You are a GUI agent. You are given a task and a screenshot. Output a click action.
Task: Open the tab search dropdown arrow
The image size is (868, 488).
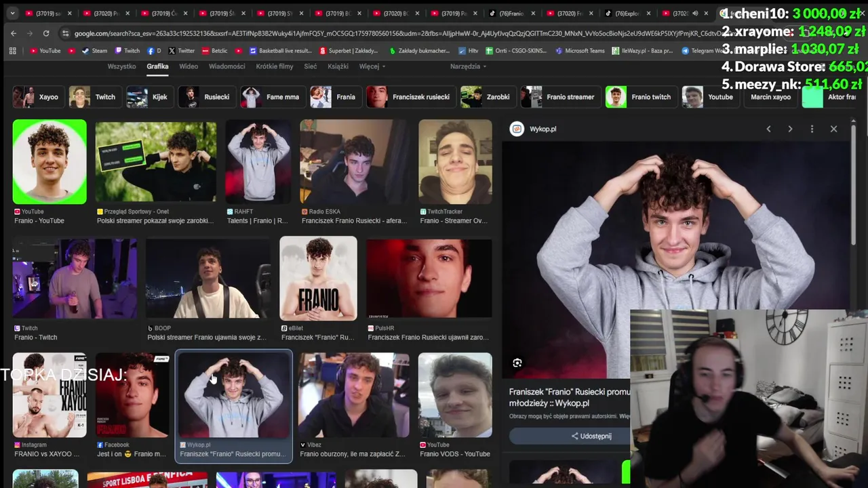[12, 13]
